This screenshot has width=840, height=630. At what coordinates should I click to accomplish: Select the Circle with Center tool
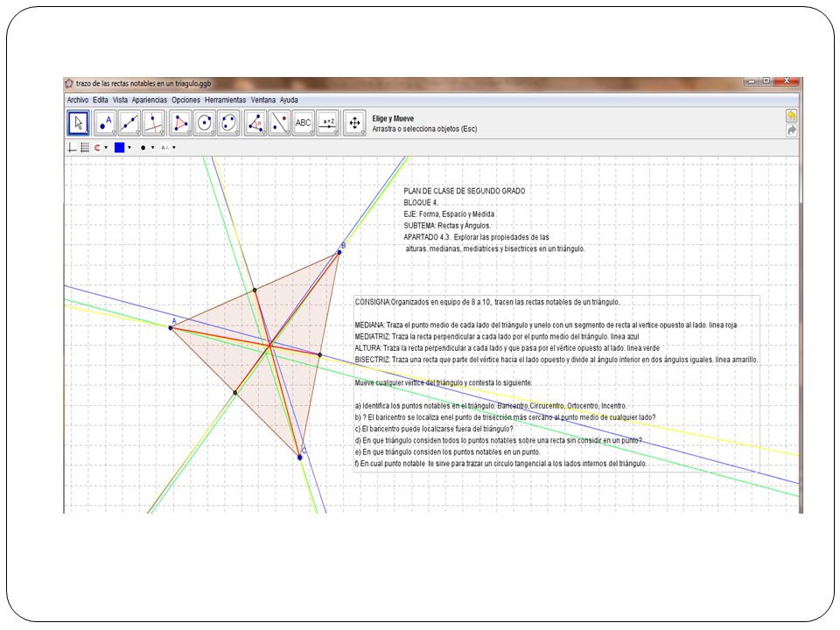tap(204, 123)
